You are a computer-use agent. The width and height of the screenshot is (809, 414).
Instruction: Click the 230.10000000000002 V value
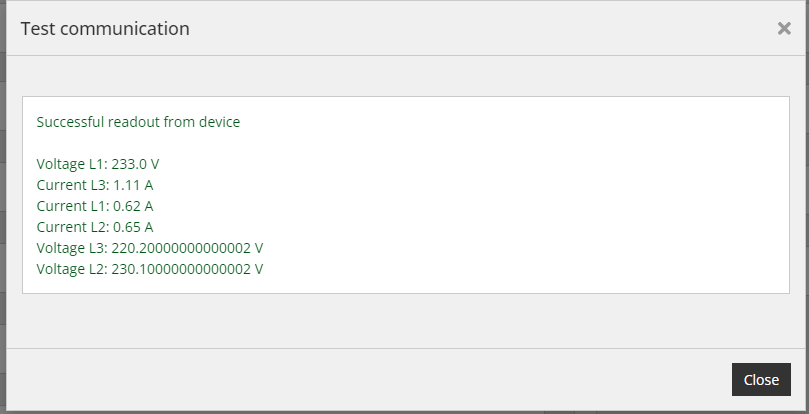coord(187,269)
